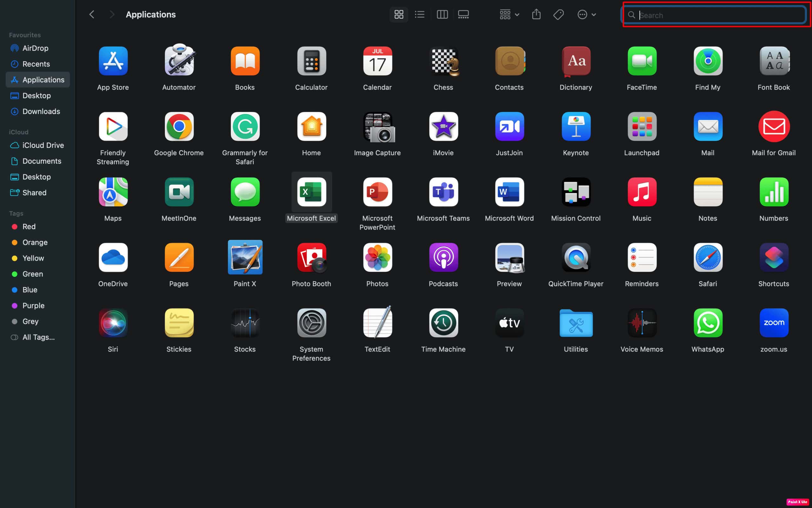The height and width of the screenshot is (508, 812).
Task: Click the Favourites section header
Action: tap(25, 35)
